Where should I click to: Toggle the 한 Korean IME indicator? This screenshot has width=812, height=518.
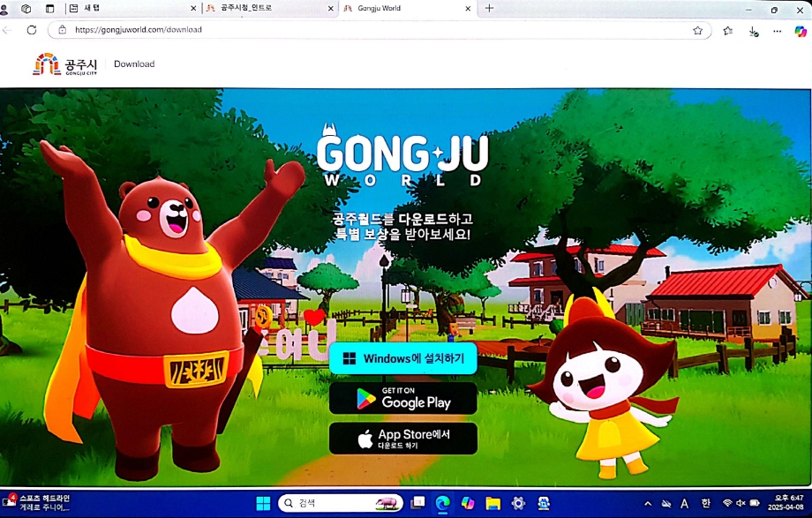tap(705, 503)
